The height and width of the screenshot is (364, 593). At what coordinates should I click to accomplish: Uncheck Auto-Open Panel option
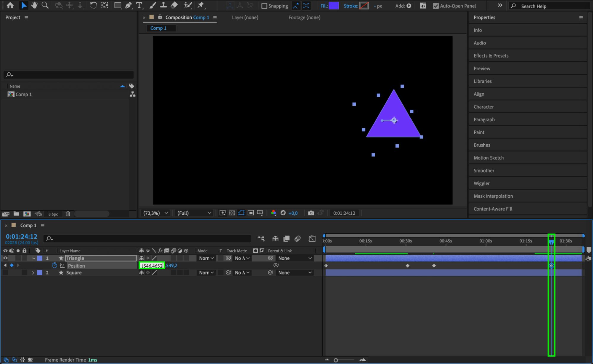[x=435, y=6]
